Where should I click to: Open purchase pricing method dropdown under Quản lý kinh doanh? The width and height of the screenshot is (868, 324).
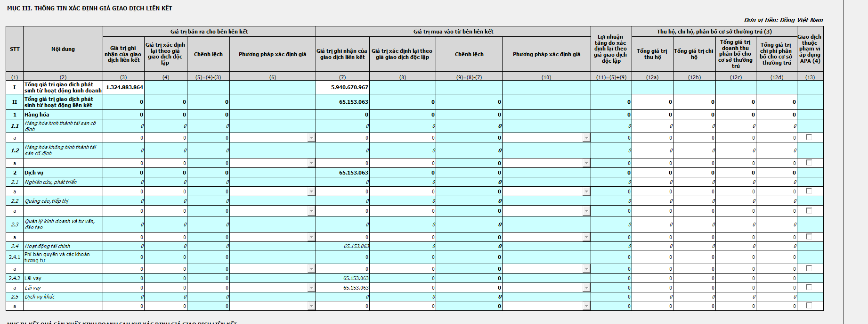pos(586,237)
